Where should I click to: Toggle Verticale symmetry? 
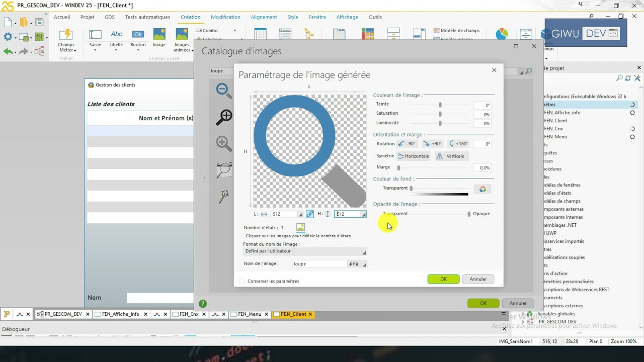pyautogui.click(x=451, y=156)
